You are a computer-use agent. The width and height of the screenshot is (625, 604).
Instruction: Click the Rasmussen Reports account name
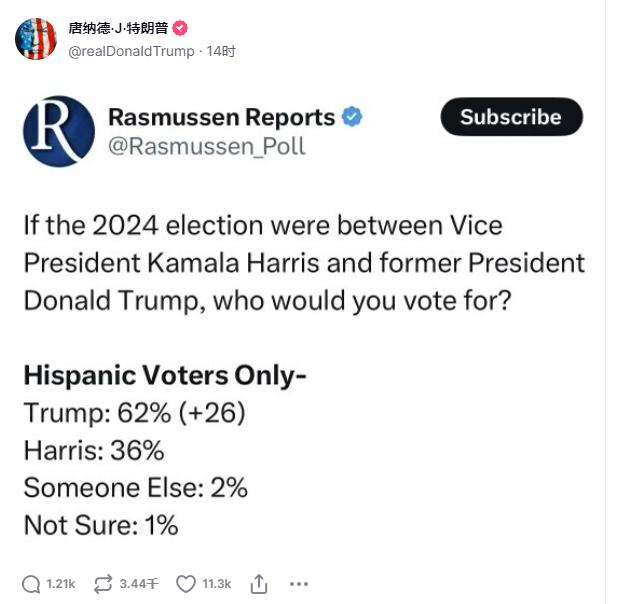pos(222,117)
